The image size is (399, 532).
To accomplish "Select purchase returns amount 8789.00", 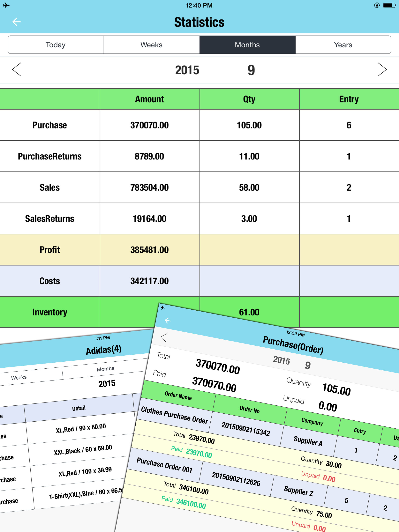I will [x=150, y=156].
